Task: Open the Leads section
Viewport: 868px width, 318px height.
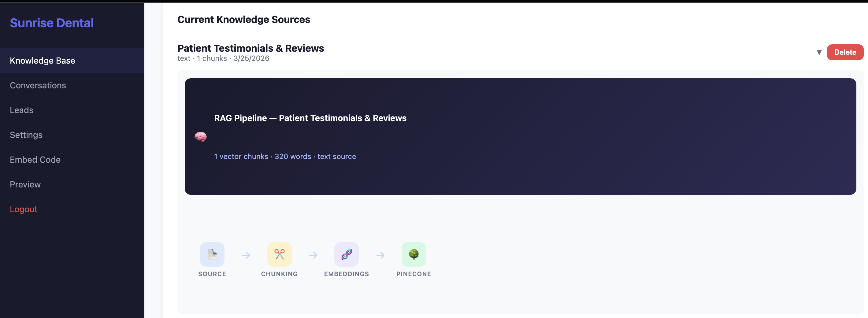Action: 22,110
